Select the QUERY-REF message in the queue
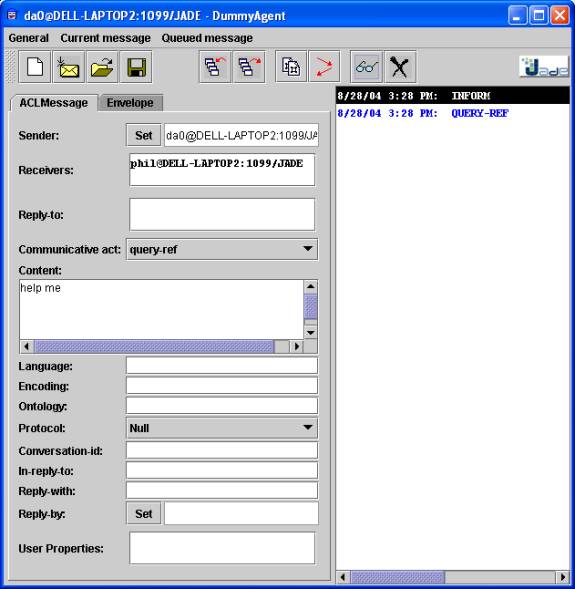 453,113
